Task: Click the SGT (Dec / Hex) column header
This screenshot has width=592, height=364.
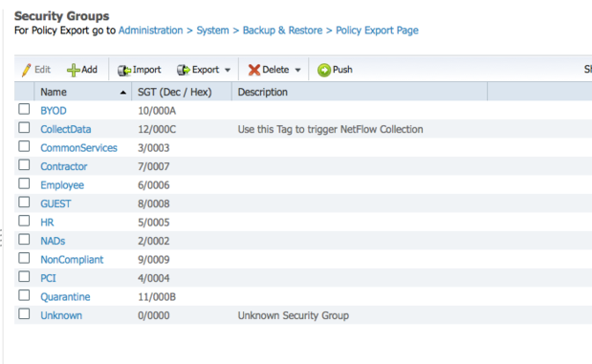Action: coord(182,92)
